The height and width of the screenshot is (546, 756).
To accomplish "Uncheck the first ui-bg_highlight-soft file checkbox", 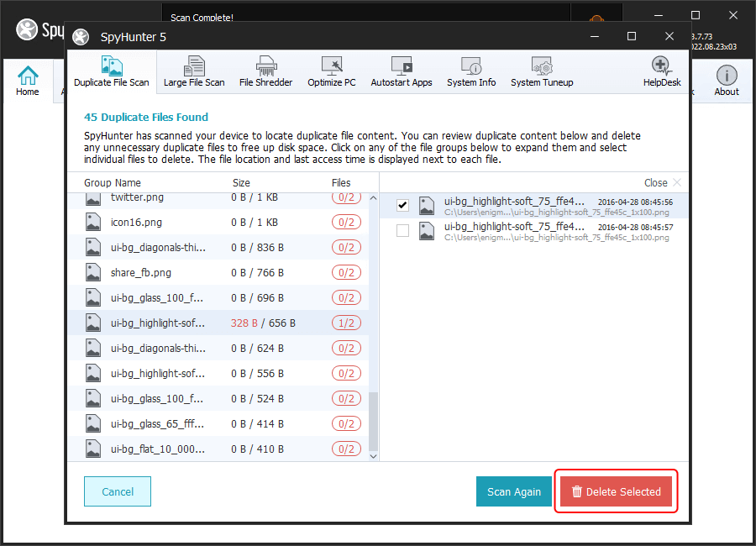I will coord(402,206).
